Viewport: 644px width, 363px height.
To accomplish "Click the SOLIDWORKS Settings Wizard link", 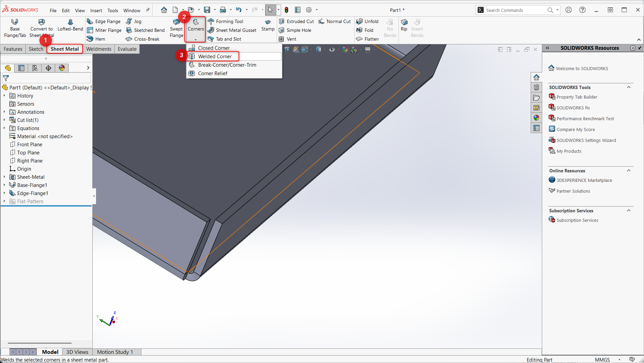I will click(x=586, y=140).
